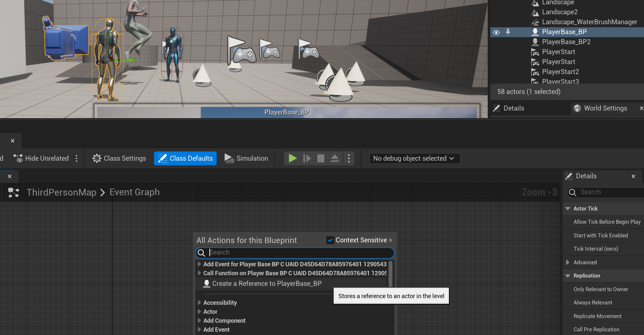Image resolution: width=644 pixels, height=335 pixels.
Task: Open the debug object selection dropdown
Action: [414, 158]
